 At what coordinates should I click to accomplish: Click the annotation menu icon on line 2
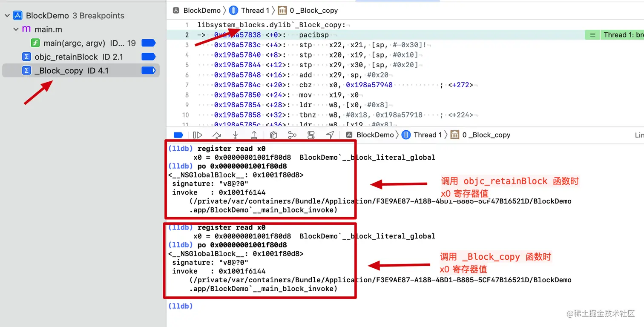click(x=592, y=35)
